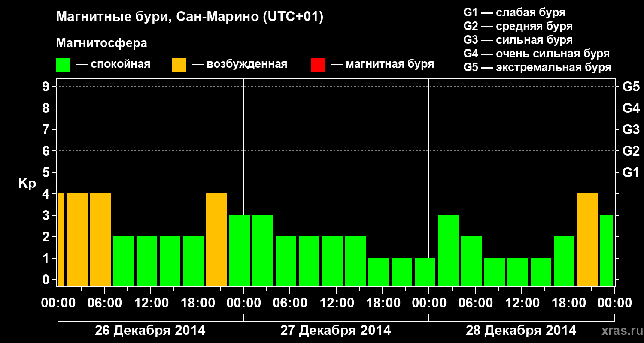Click the green Kp 2 bar at 13:00–16:00, 26 December
Screen dimensions: 644x343
(x=170, y=261)
